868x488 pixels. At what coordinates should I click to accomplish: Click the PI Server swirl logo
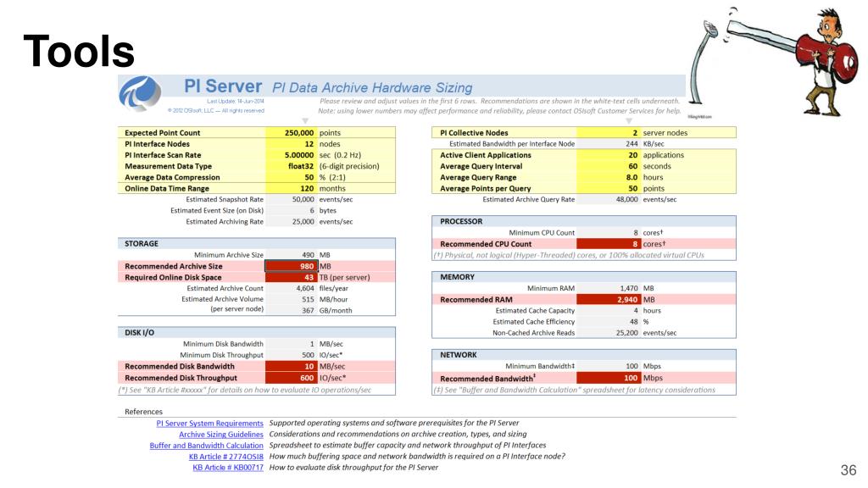141,92
